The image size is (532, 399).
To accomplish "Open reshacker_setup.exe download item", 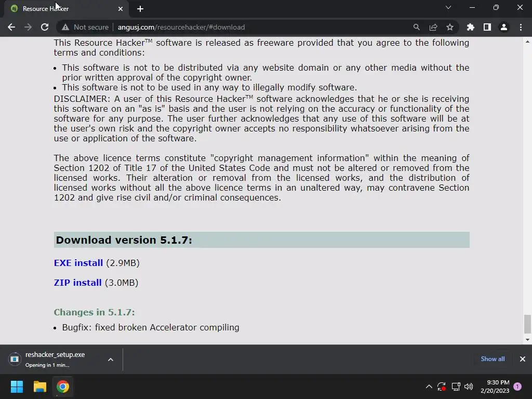I will (55, 359).
